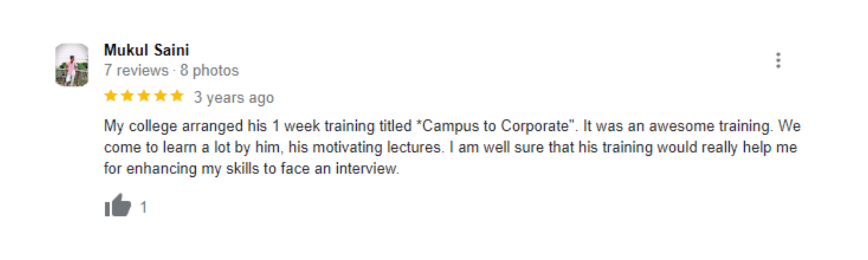This screenshot has width=868, height=260.
Task: Click the like count number 1
Action: pos(144,207)
